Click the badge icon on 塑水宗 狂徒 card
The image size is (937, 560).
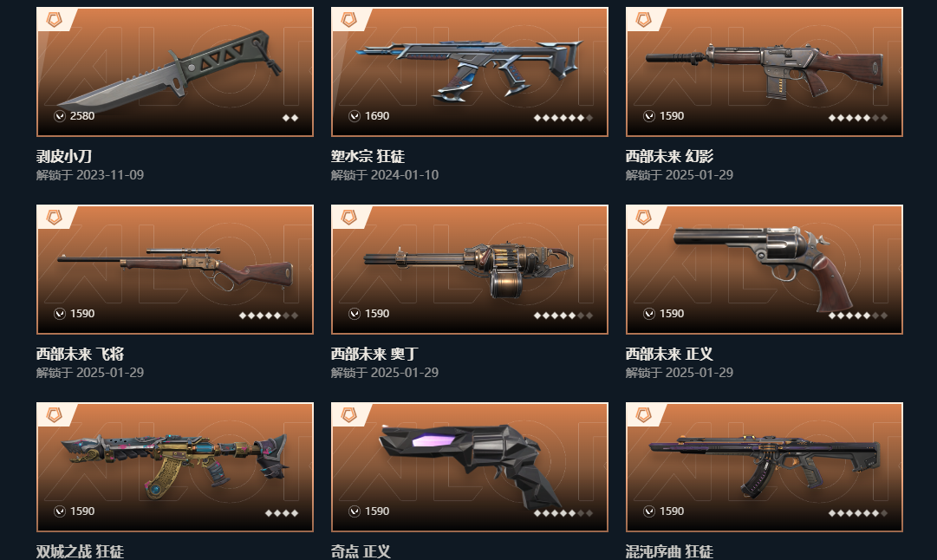point(349,20)
